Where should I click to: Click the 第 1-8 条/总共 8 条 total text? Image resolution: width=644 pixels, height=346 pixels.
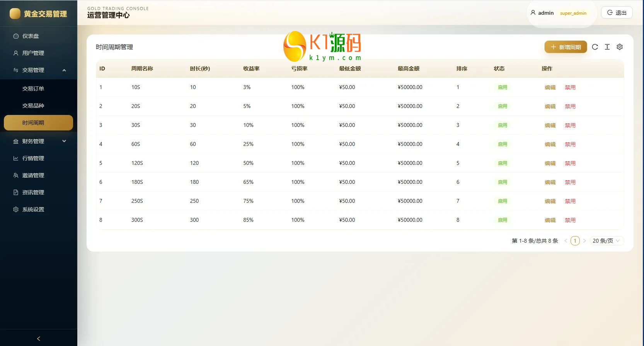coord(535,241)
